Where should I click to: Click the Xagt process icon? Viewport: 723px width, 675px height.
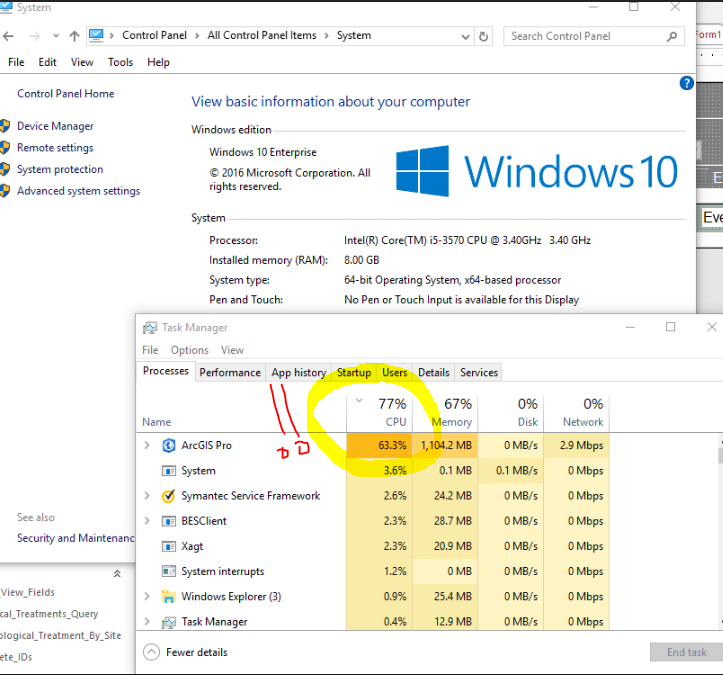(169, 546)
